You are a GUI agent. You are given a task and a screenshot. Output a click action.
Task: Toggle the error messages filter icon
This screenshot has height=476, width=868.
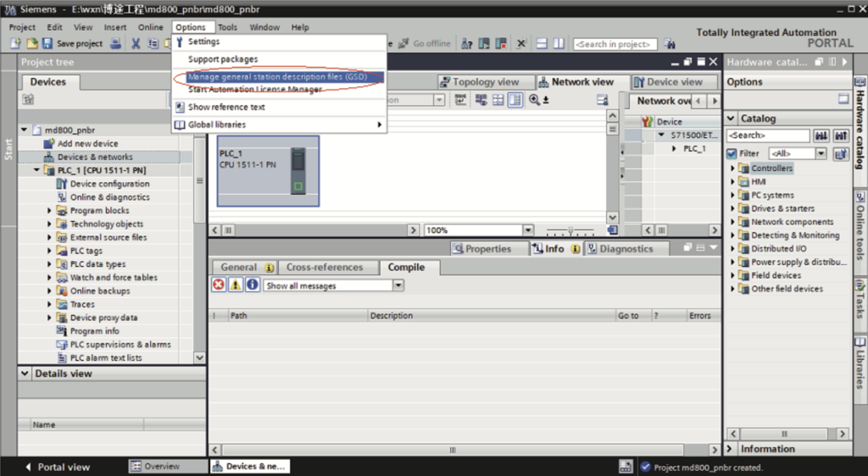click(x=219, y=285)
